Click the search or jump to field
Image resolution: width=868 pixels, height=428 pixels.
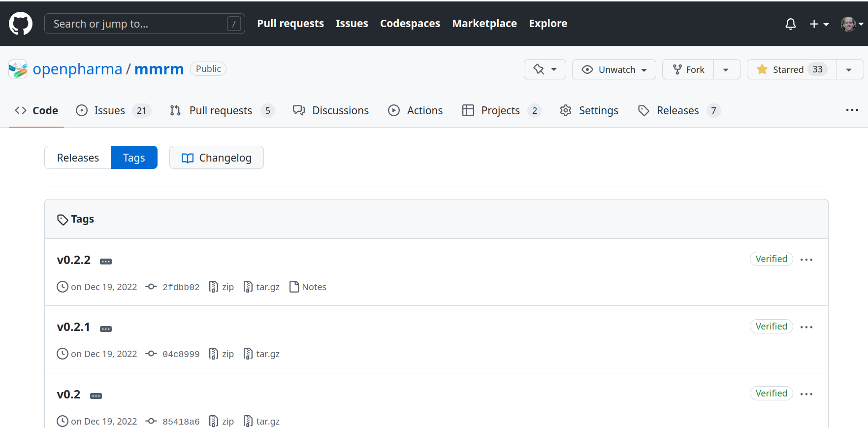(x=138, y=24)
